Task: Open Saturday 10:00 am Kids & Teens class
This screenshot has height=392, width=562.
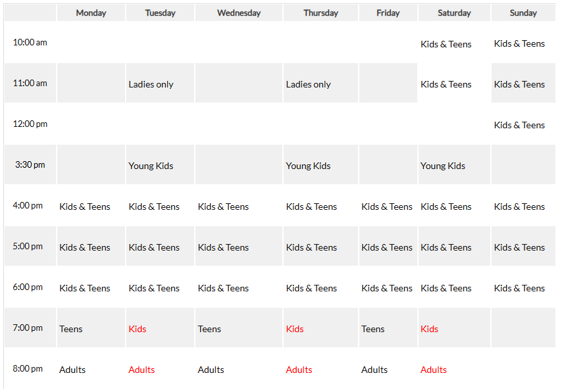Action: point(446,44)
